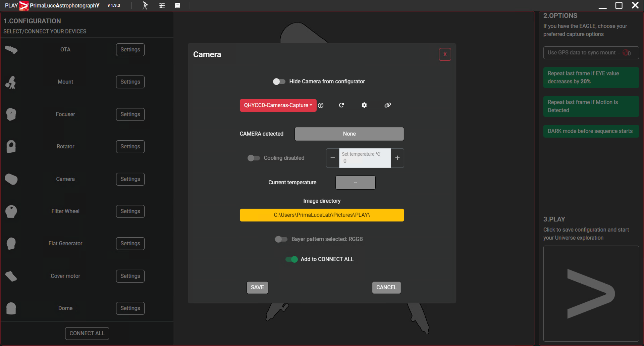Open Flat Generator Settings
644x346 pixels.
(x=130, y=244)
